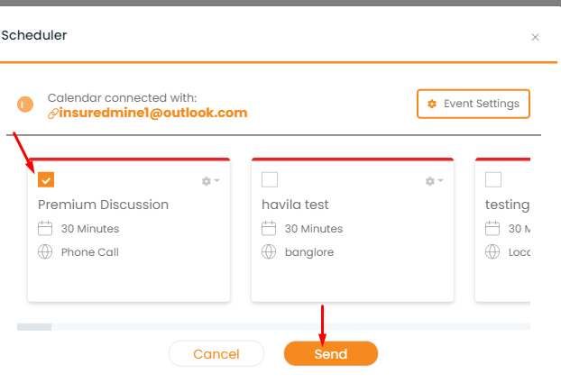Click orange account avatar circle
The width and height of the screenshot is (561, 392).
click(25, 105)
